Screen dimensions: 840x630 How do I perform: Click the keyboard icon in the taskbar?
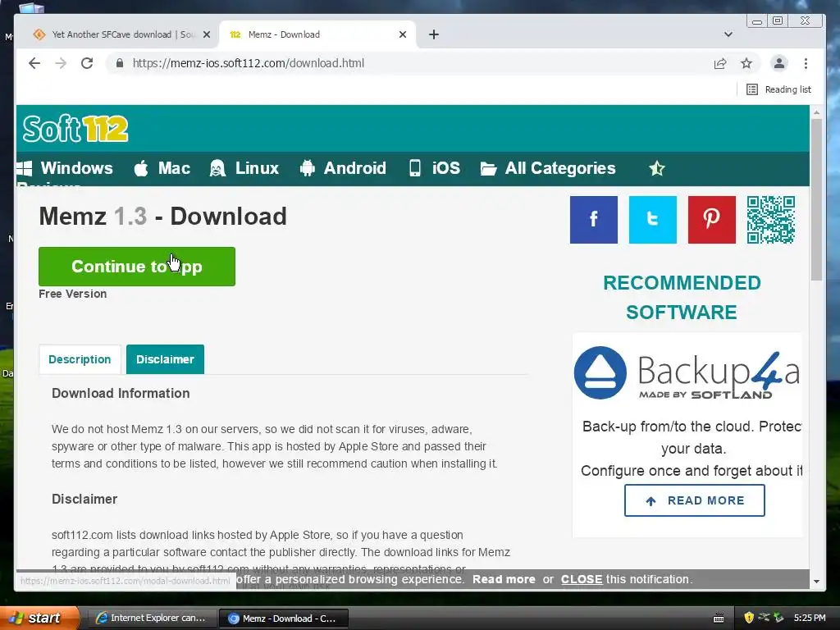coord(719,619)
